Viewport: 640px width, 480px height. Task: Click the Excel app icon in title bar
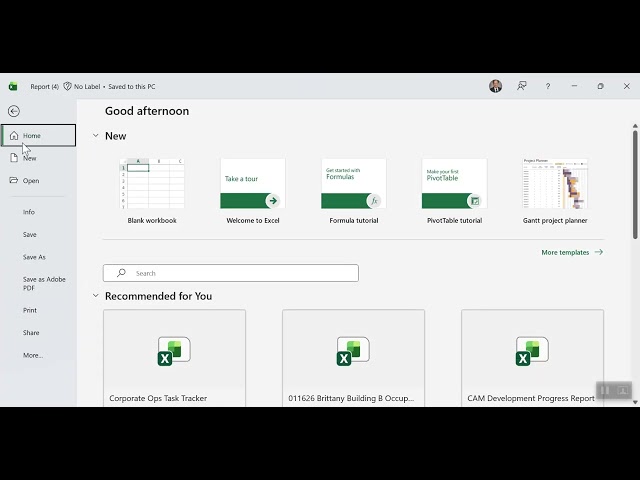13,86
